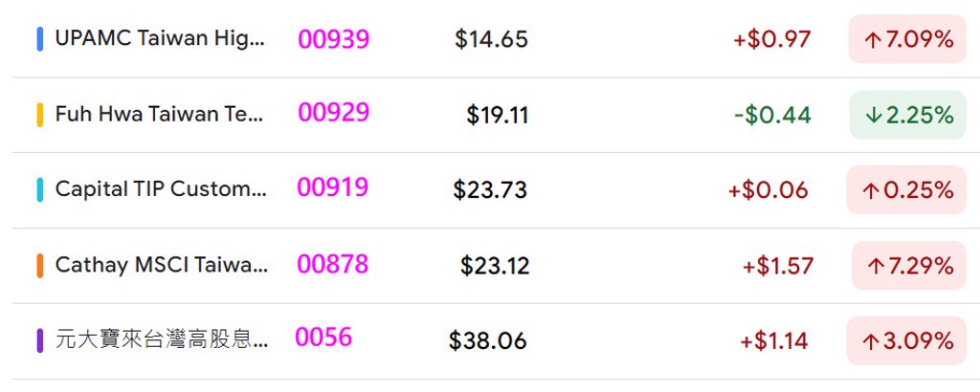This screenshot has width=980, height=392.
Task: Click the 7.29% up change badge
Action: click(909, 266)
